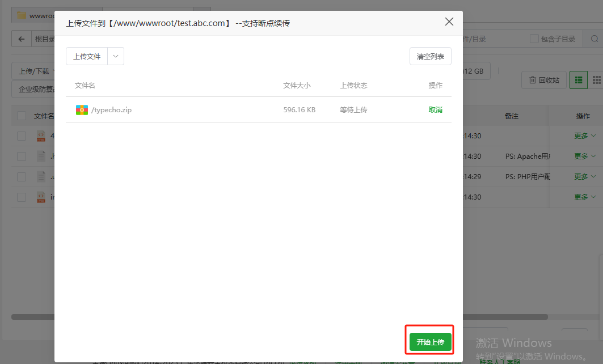Open the 回收站 recycle bin

pyautogui.click(x=544, y=80)
